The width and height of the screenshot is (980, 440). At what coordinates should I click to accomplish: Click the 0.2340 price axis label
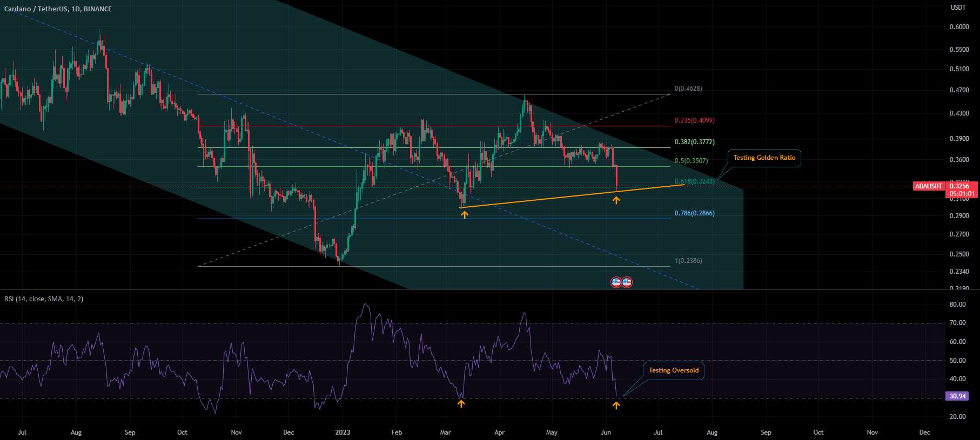(x=959, y=272)
